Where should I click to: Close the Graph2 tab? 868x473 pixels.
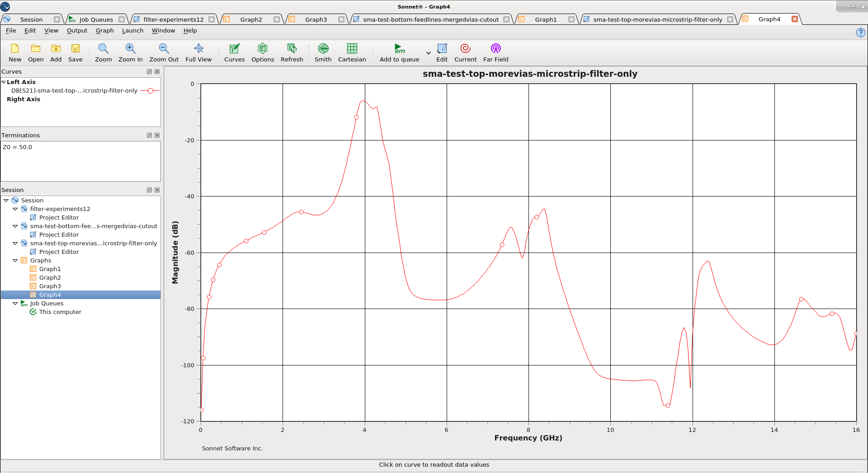(x=276, y=19)
